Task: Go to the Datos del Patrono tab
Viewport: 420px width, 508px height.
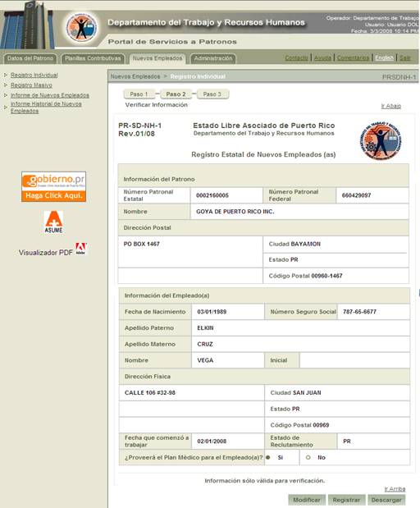Action: point(30,58)
